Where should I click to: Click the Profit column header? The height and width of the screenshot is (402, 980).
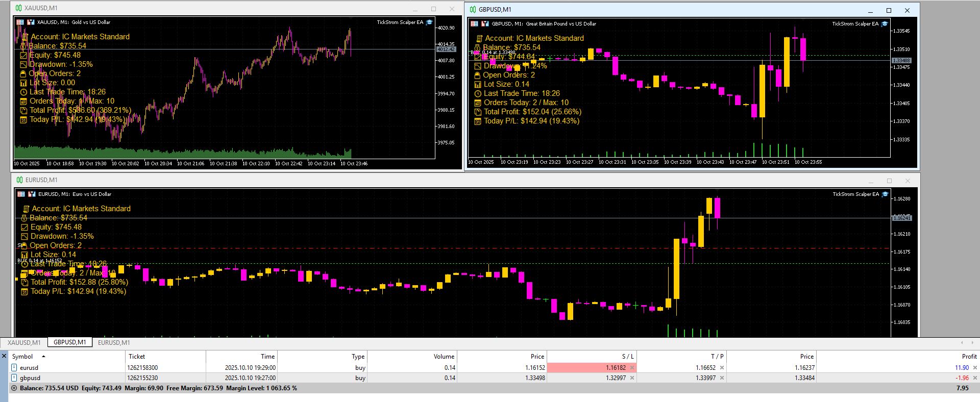[x=969, y=357]
